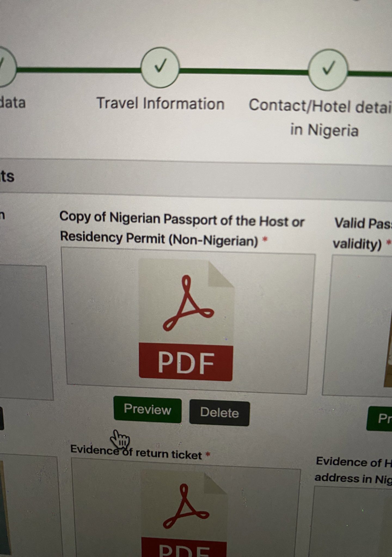Click the Travel Information step checkmark circle
The height and width of the screenshot is (557, 392).
pyautogui.click(x=160, y=67)
